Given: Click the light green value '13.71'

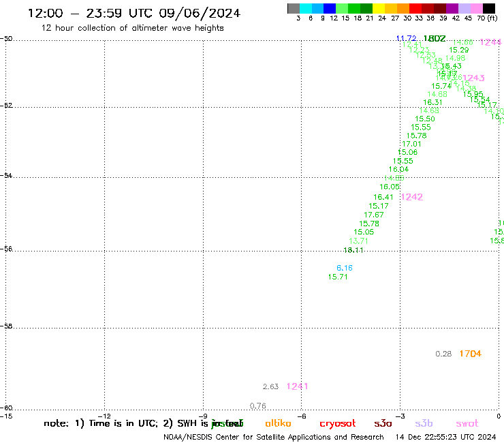Looking at the screenshot, I should [358, 241].
